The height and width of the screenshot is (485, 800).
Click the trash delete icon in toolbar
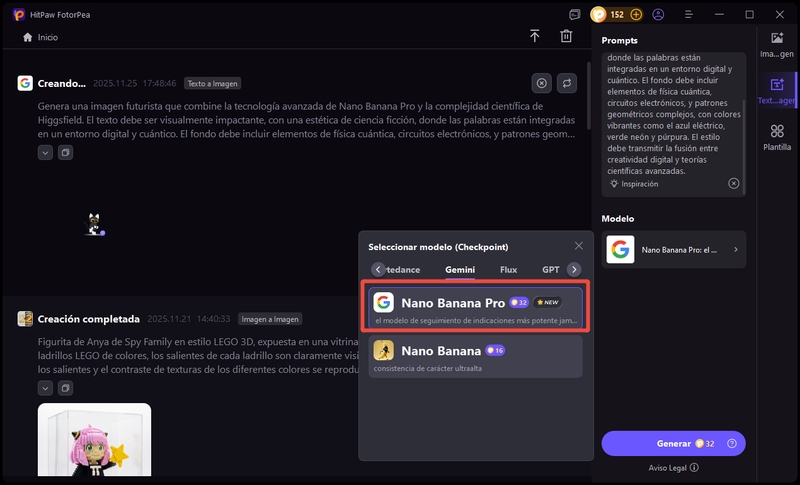click(x=566, y=36)
